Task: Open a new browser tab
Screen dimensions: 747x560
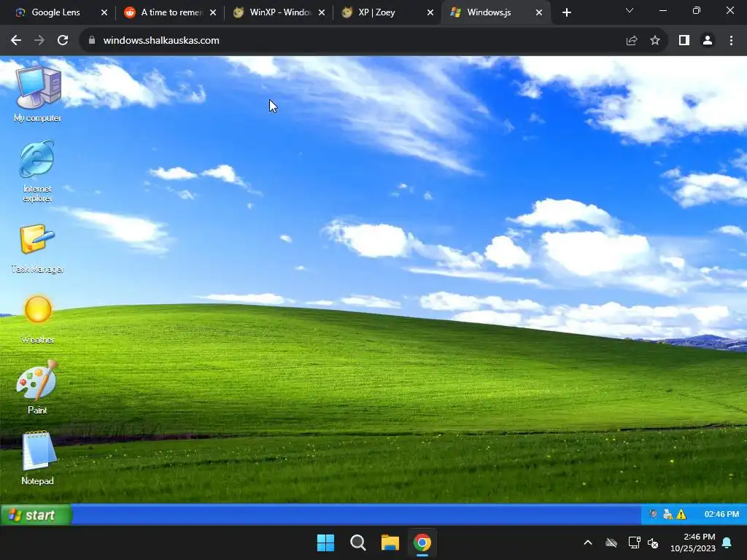Action: [566, 12]
